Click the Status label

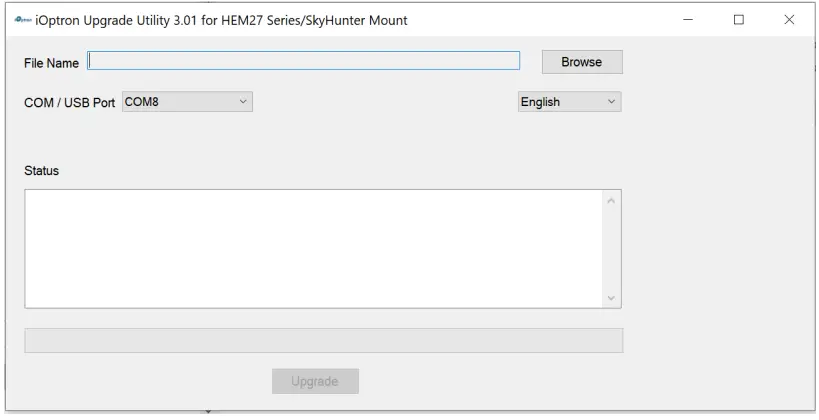click(x=41, y=170)
